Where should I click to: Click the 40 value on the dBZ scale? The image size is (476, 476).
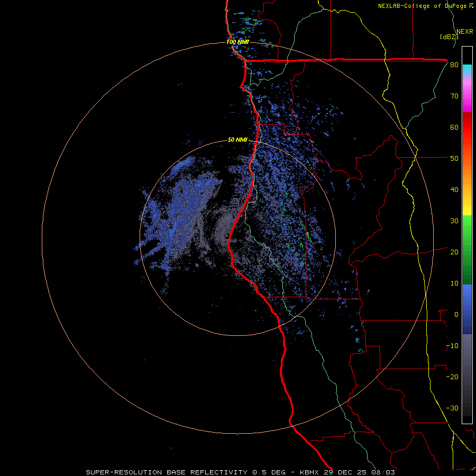[454, 190]
